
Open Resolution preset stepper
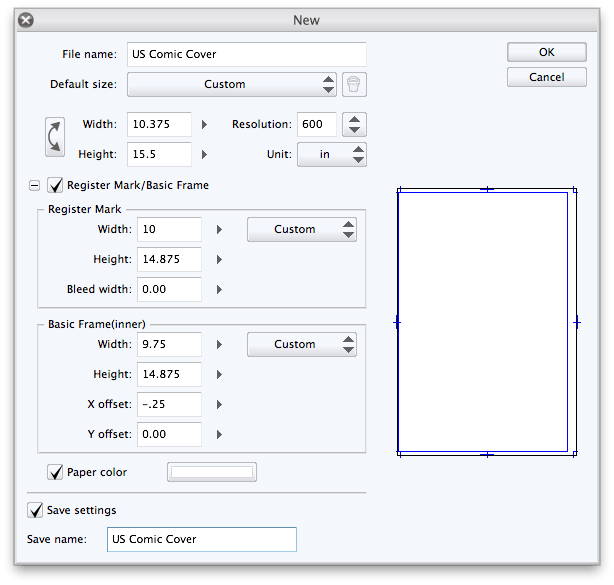pos(354,125)
